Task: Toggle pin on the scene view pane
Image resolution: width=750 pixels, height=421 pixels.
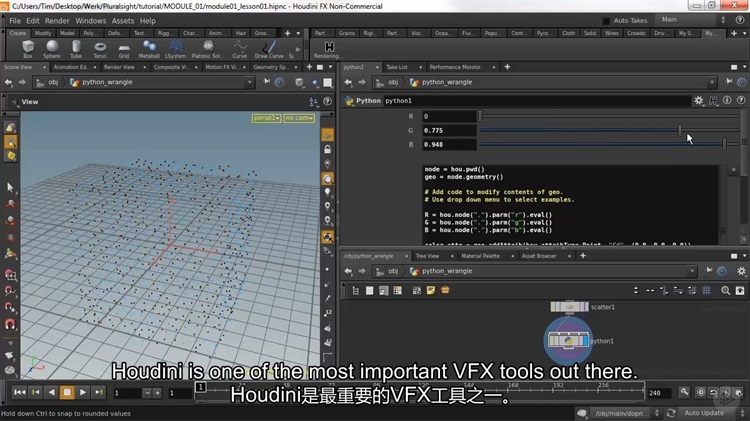Action: point(266,82)
